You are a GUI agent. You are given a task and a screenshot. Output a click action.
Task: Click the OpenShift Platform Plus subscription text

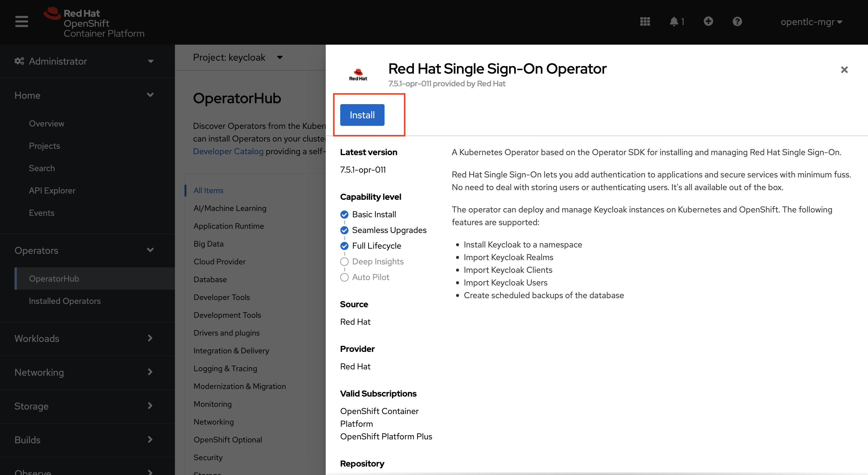coord(386,437)
